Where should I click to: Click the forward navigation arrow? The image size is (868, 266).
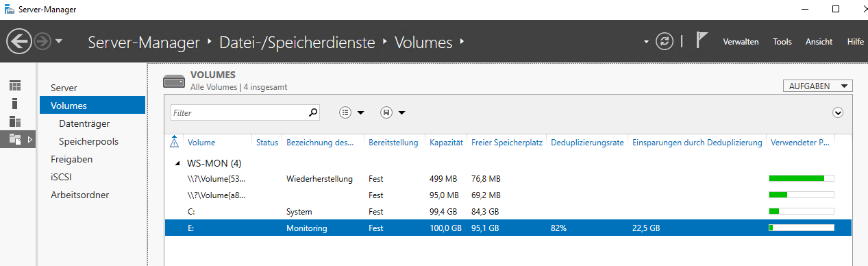tap(42, 42)
